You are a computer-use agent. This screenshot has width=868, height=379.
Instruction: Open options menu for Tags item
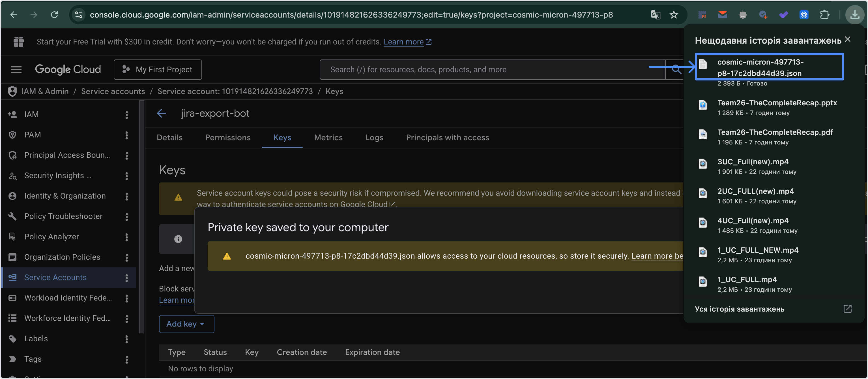[x=127, y=359]
